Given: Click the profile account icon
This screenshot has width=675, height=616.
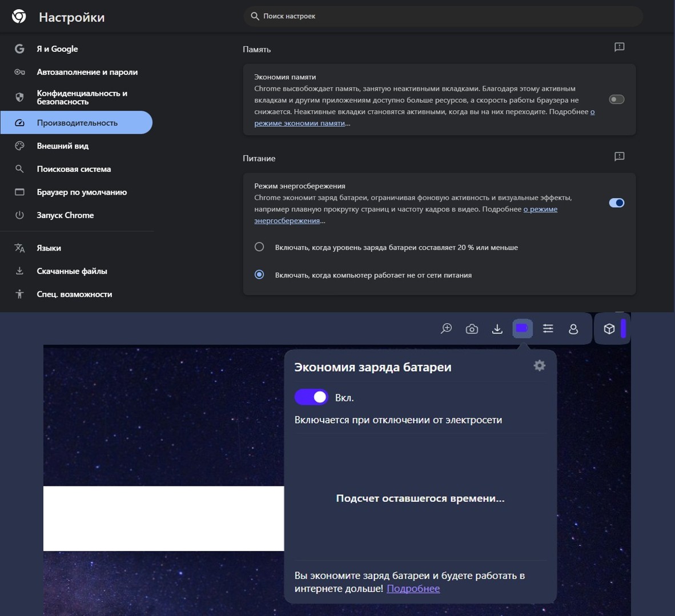Looking at the screenshot, I should click(573, 329).
